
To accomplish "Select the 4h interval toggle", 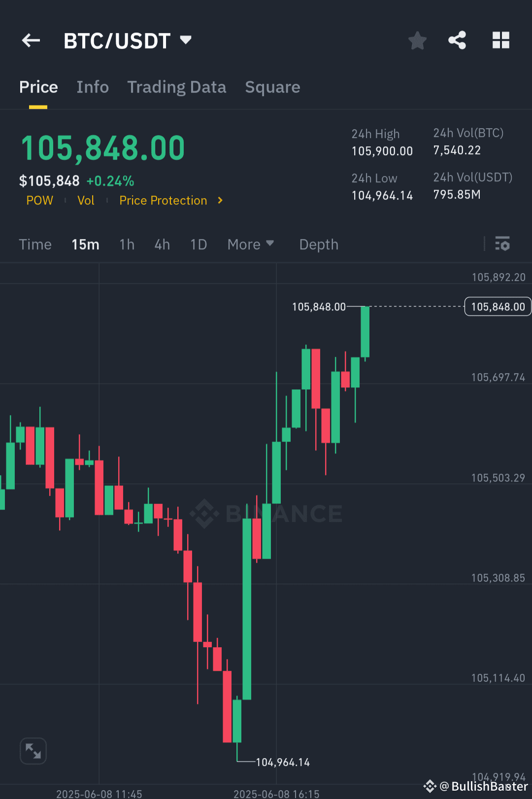I will (162, 244).
